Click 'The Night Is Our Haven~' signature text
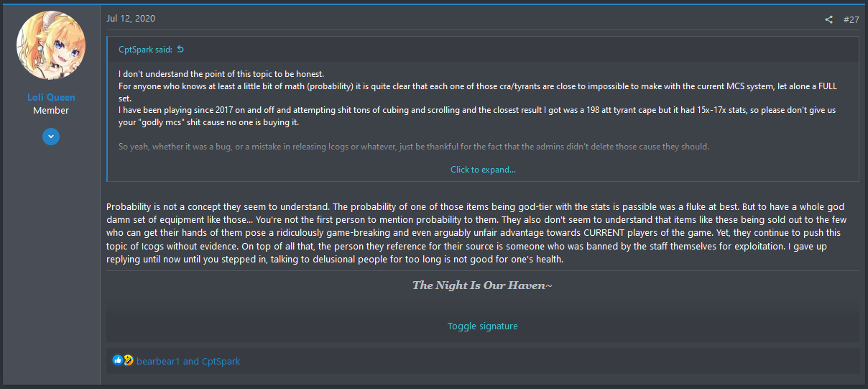The height and width of the screenshot is (389, 868). (483, 285)
